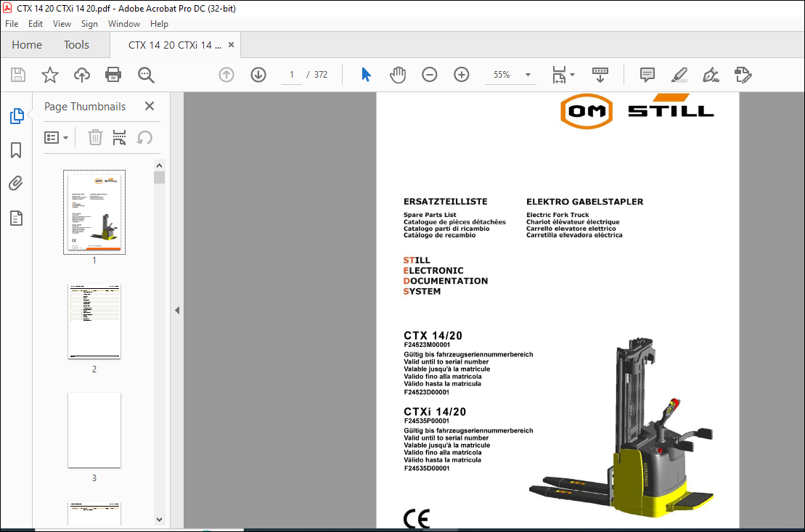805x532 pixels.
Task: Click the Electric Fork Truck text
Action: click(x=557, y=215)
